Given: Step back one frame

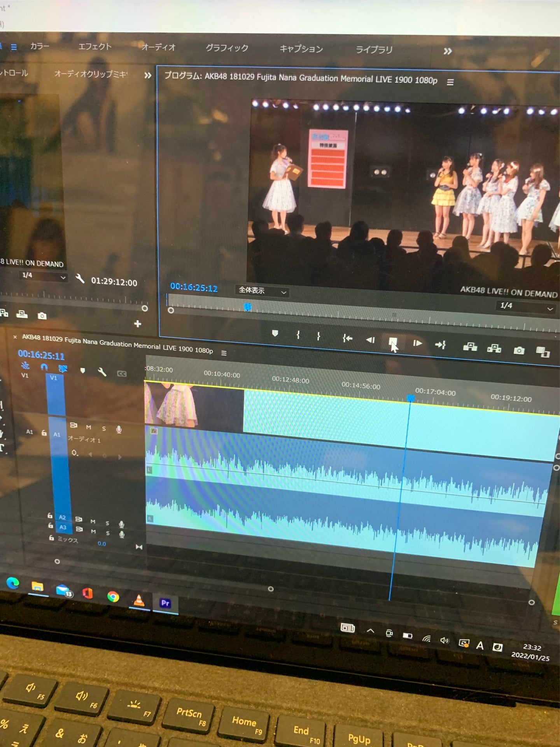Looking at the screenshot, I should (x=370, y=340).
